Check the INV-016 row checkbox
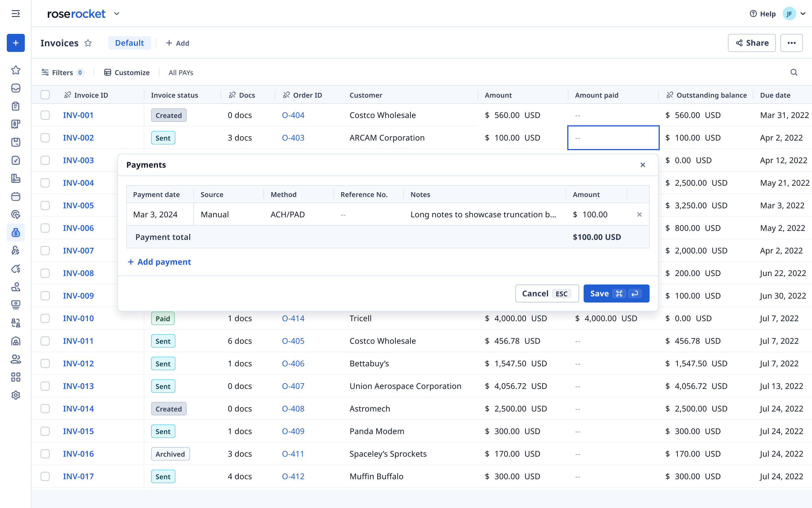This screenshot has width=812, height=508. [45, 454]
